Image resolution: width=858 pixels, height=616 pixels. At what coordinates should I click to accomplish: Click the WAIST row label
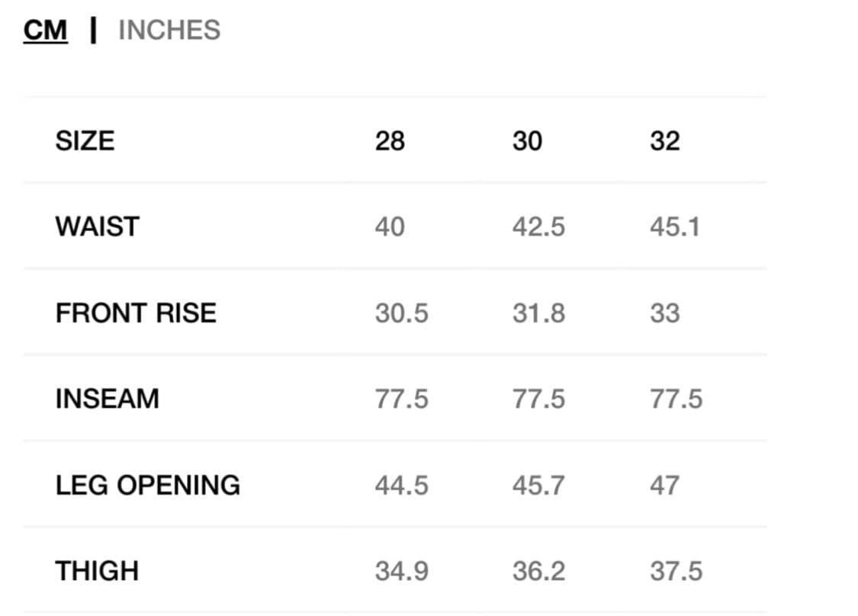pos(98,226)
